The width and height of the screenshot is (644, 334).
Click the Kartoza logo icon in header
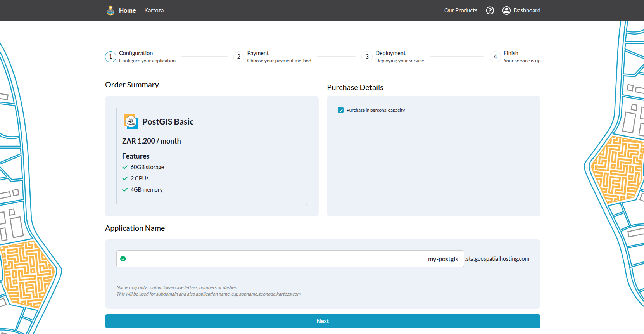tap(110, 10)
